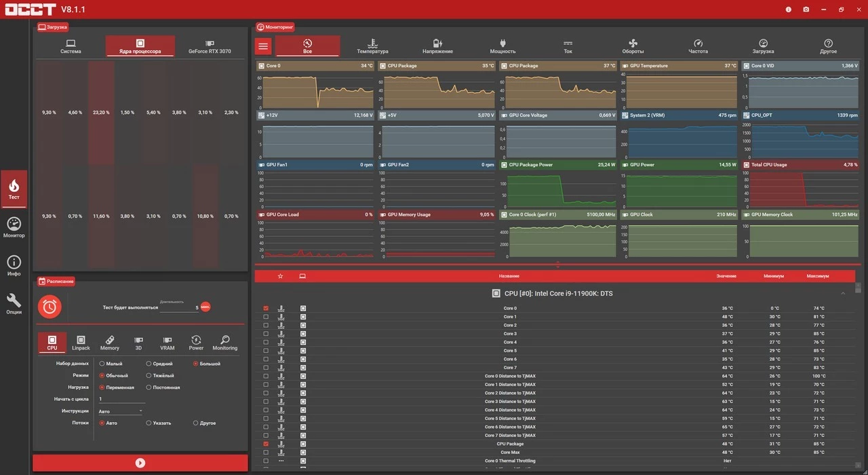
Task: Open Опции settings in the sidebar
Action: tap(14, 303)
